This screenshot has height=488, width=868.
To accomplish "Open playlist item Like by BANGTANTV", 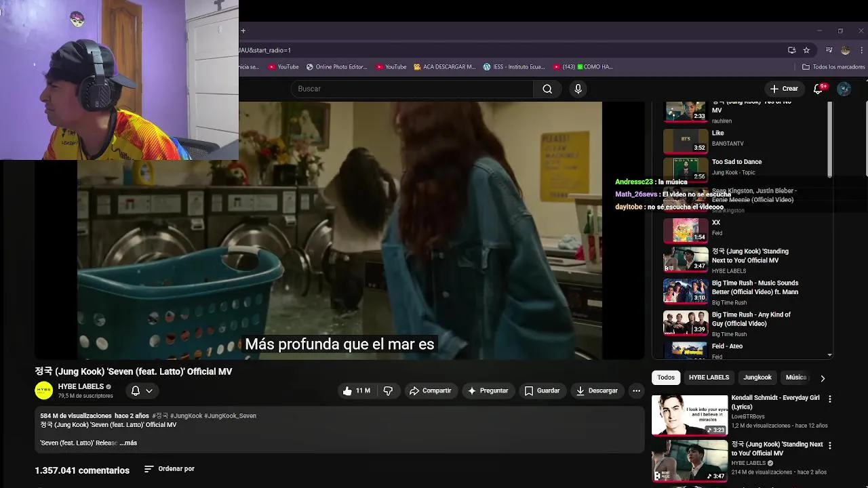I will click(741, 138).
